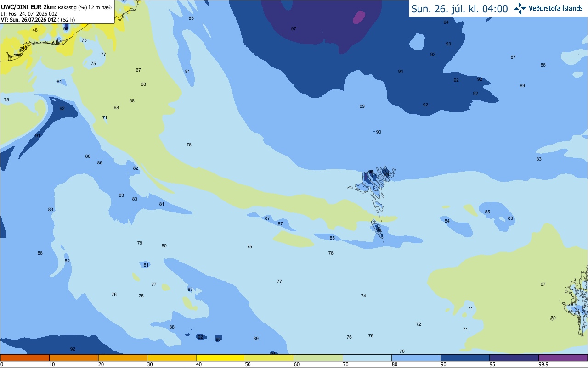Select the purple 99.9 legend color swatch
The width and height of the screenshot is (588, 368).
563,357
